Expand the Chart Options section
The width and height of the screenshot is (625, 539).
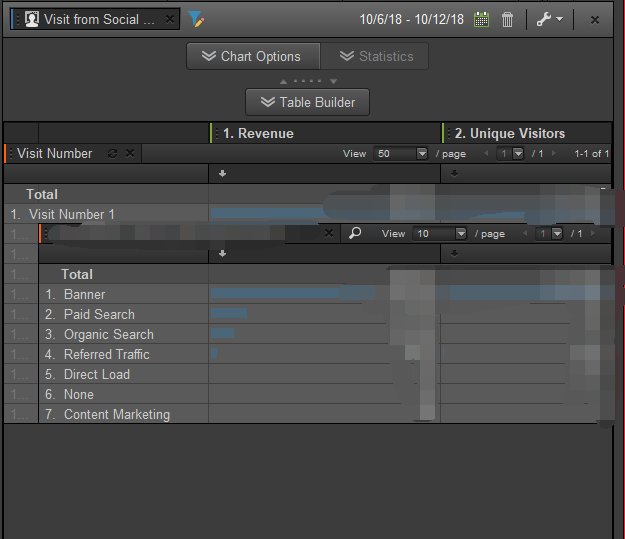[x=252, y=56]
